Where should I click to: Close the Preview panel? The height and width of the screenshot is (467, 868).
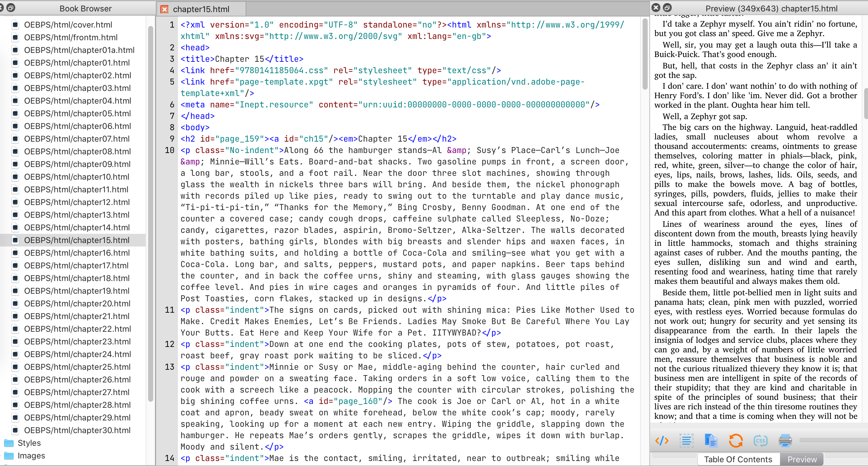point(656,8)
